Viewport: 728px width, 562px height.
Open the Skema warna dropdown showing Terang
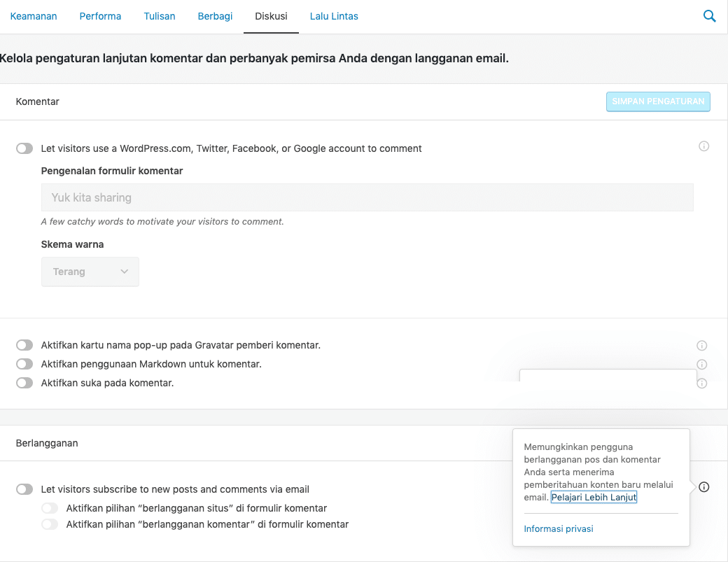tap(90, 272)
